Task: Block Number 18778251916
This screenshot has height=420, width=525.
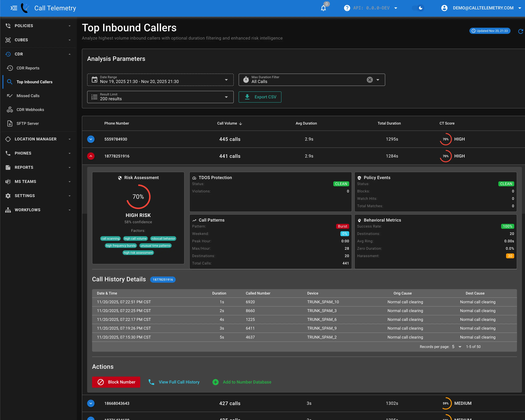Action: point(116,382)
